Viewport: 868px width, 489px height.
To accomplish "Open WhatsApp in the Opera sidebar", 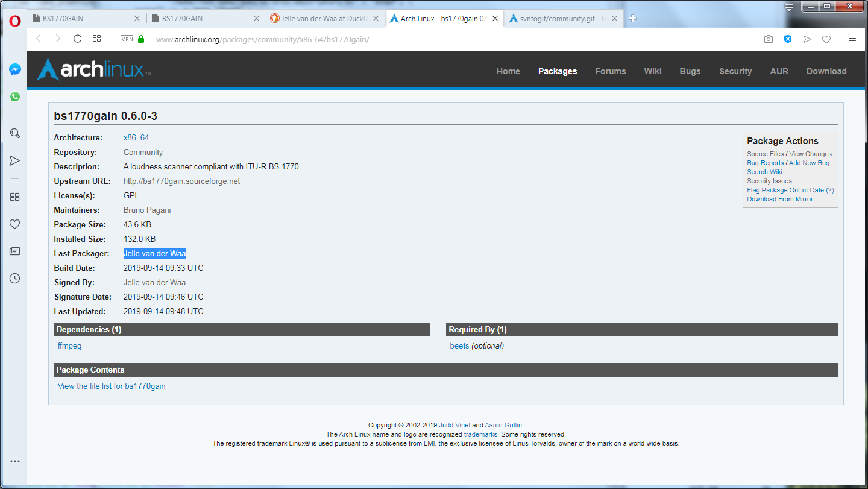I will (x=15, y=96).
